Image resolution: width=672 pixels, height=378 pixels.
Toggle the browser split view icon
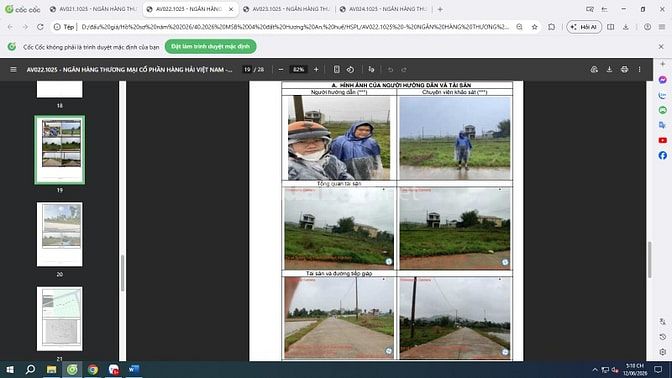[x=611, y=27]
